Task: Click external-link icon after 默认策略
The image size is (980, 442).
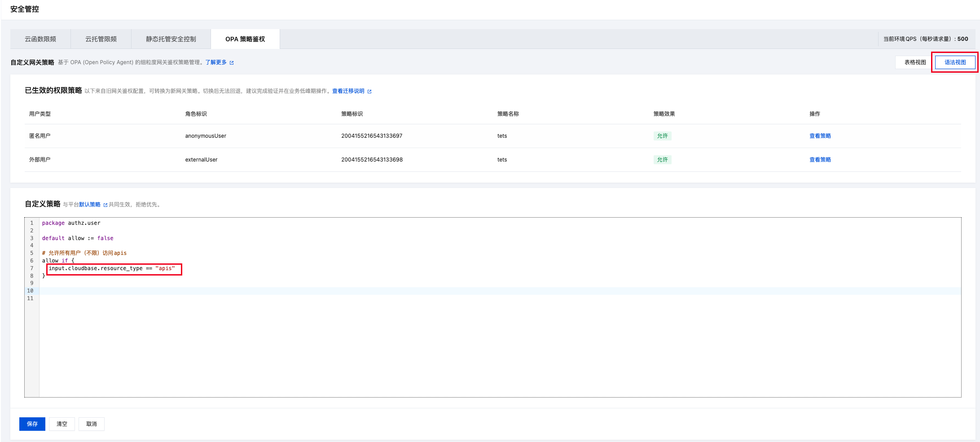Action: pos(105,205)
